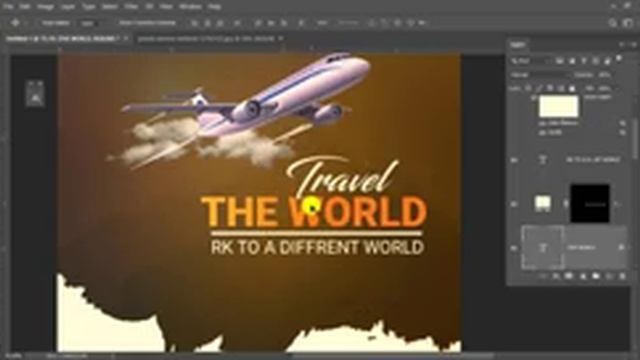Open the Layer menu
Screen dimensions: 640x360
(68, 7)
